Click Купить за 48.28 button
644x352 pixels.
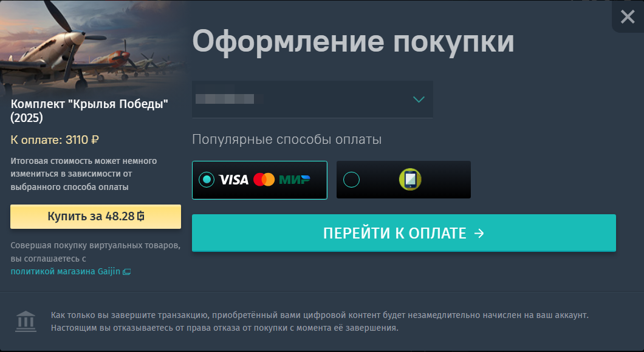pos(96,217)
